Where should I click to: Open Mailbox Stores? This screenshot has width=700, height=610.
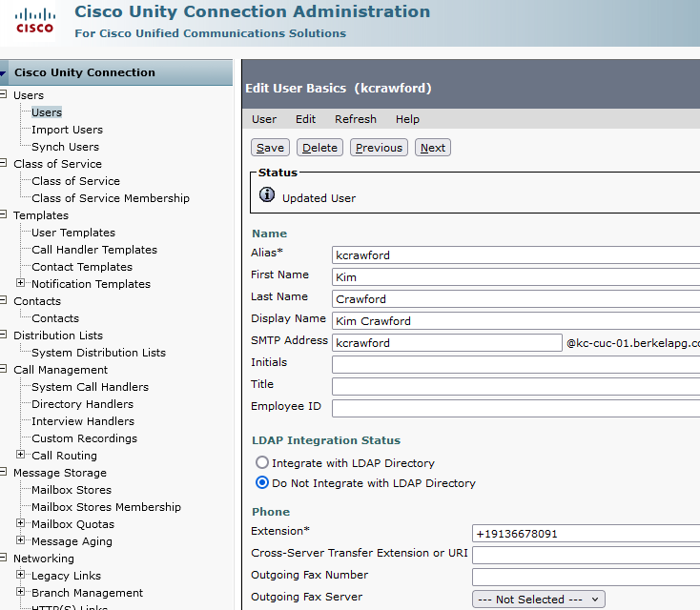72,490
